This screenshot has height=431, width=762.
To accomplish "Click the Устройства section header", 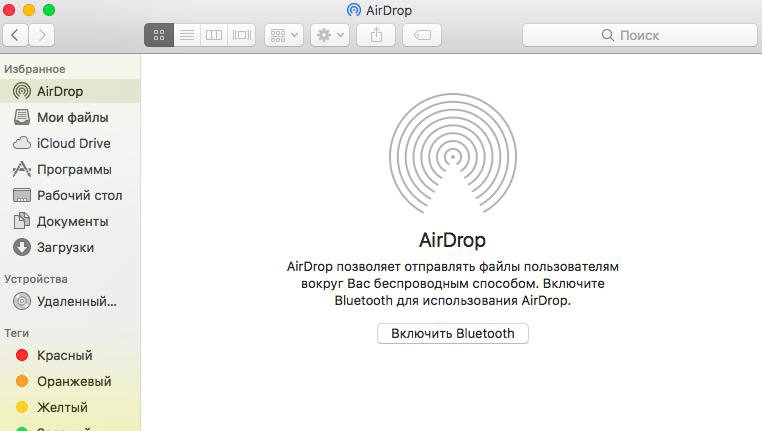I will (36, 279).
